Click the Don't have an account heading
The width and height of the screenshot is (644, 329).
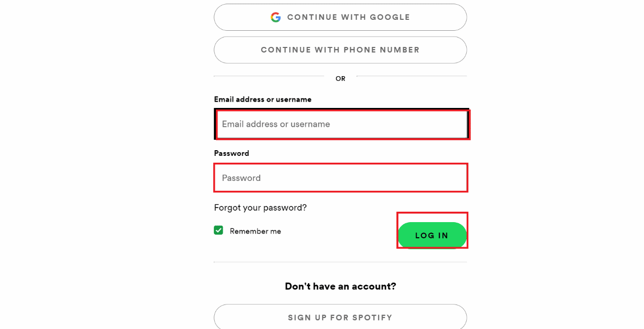click(x=341, y=286)
